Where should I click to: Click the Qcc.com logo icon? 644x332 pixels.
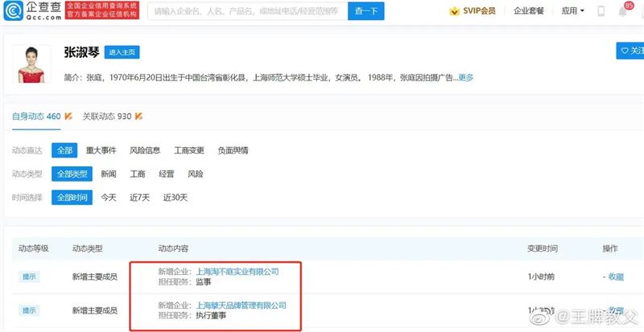point(14,10)
